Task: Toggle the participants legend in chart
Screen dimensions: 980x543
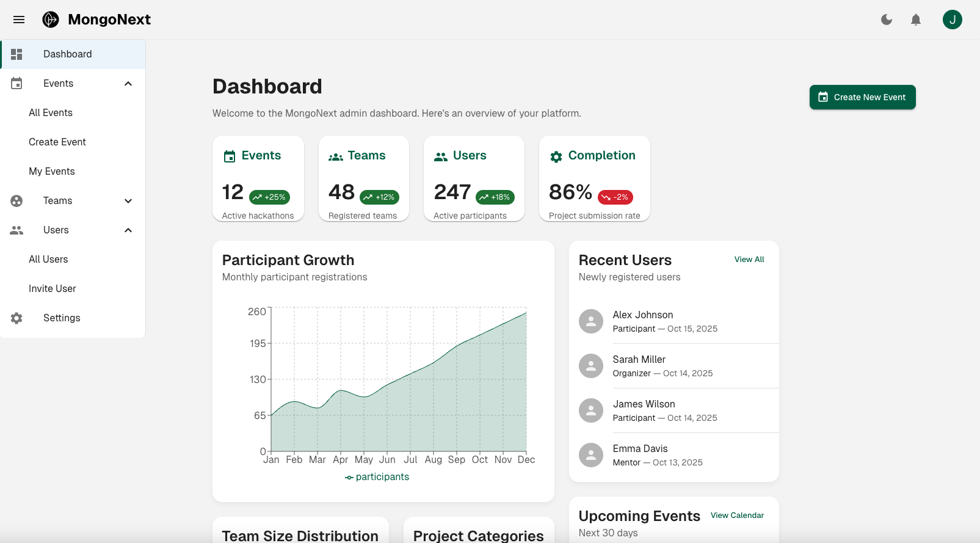Action: tap(377, 477)
